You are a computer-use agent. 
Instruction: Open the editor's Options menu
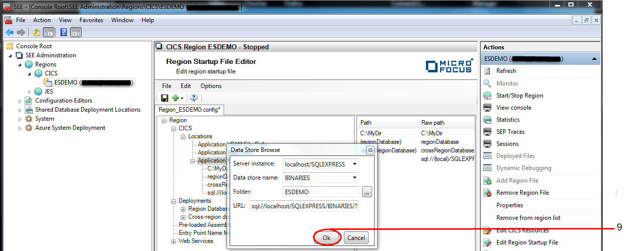click(x=211, y=86)
